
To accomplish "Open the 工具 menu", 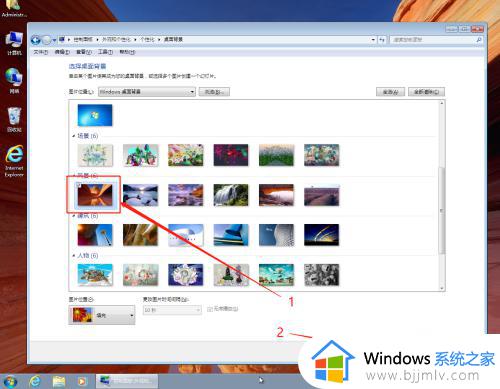I will (105, 52).
